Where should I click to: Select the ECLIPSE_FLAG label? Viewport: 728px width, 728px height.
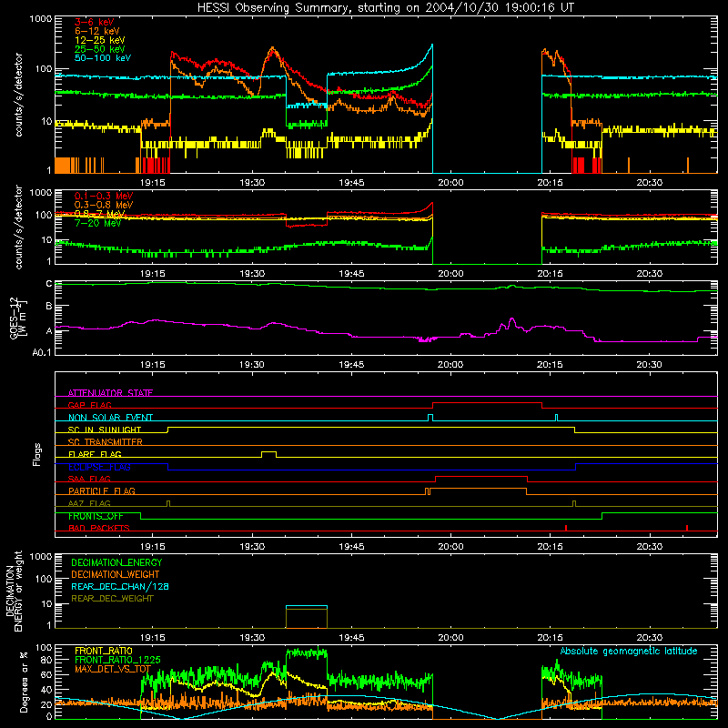[x=99, y=467]
